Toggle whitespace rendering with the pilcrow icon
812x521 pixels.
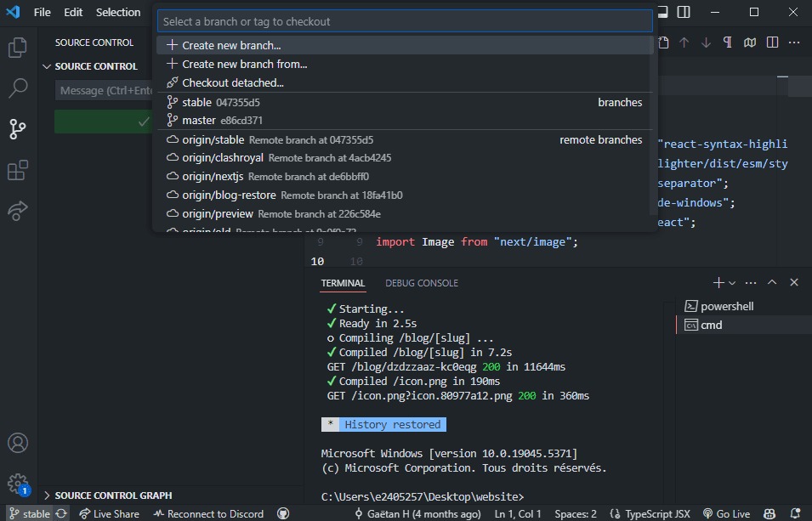[727, 42]
